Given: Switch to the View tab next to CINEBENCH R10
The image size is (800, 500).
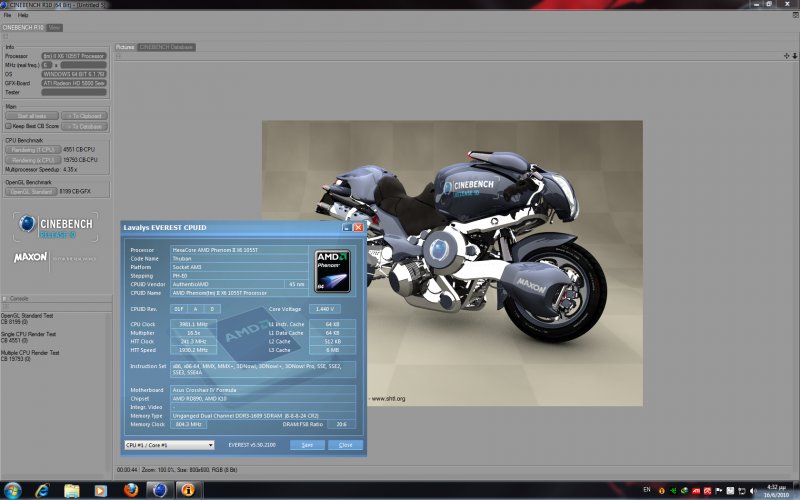Looking at the screenshot, I should (x=55, y=28).
